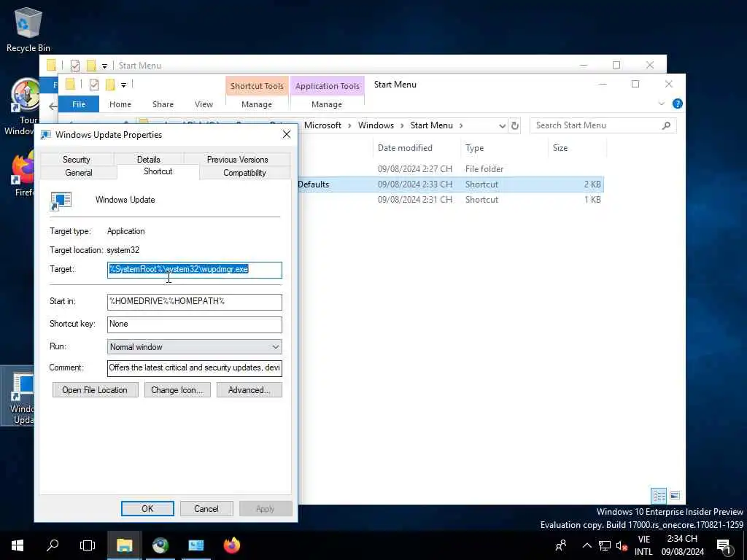The image size is (747, 560).
Task: Switch to the General tab
Action: [x=79, y=173]
